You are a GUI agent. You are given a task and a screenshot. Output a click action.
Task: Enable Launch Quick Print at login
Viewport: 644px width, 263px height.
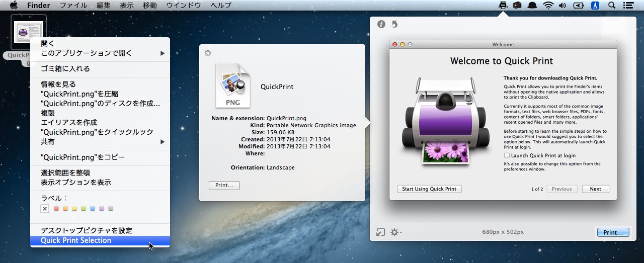click(x=507, y=156)
